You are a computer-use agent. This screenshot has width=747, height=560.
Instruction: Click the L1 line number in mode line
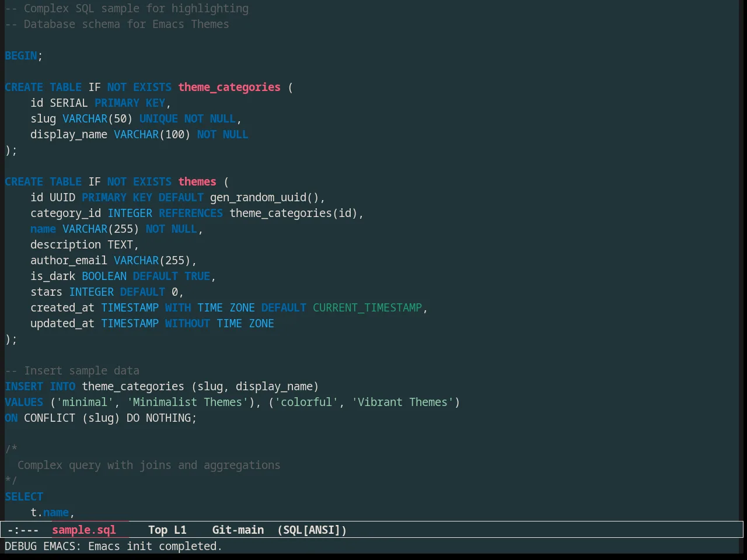coord(180,530)
